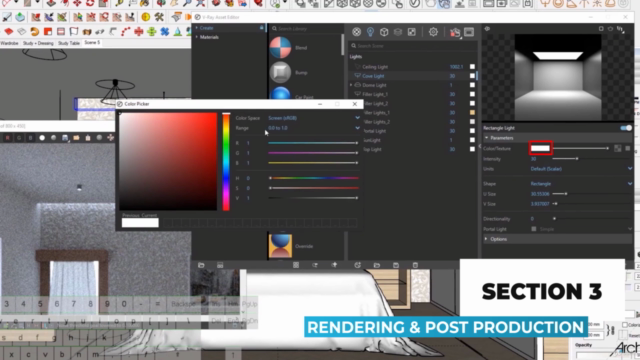Show the V-Ray Frame Buffer window icon
The image size is (640, 360).
pyautogui.click(x=469, y=32)
